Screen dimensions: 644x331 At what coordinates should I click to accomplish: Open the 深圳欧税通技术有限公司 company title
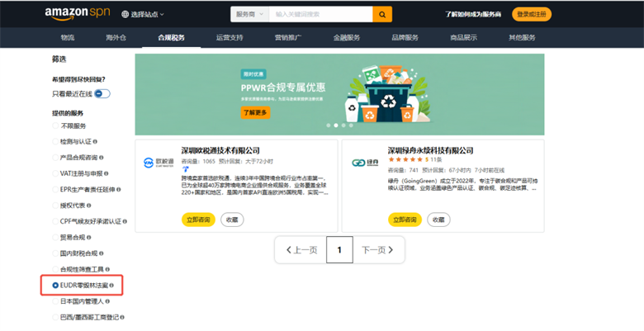click(220, 150)
